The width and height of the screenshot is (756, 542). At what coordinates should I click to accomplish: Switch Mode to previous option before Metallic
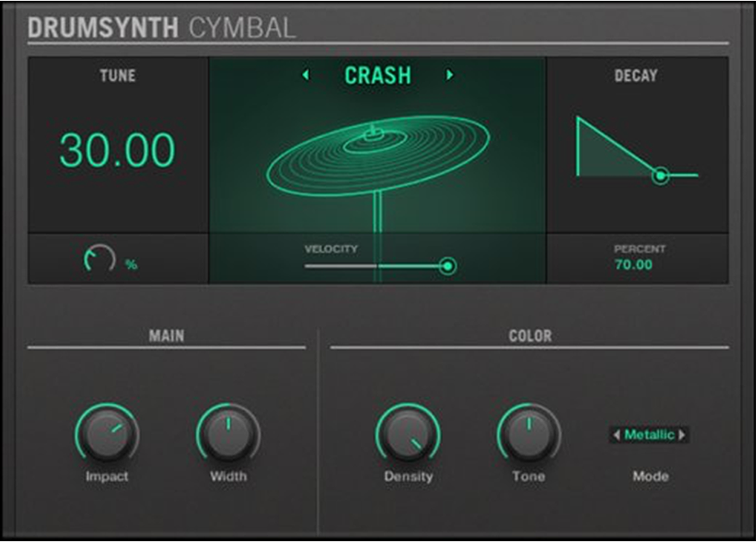616,435
